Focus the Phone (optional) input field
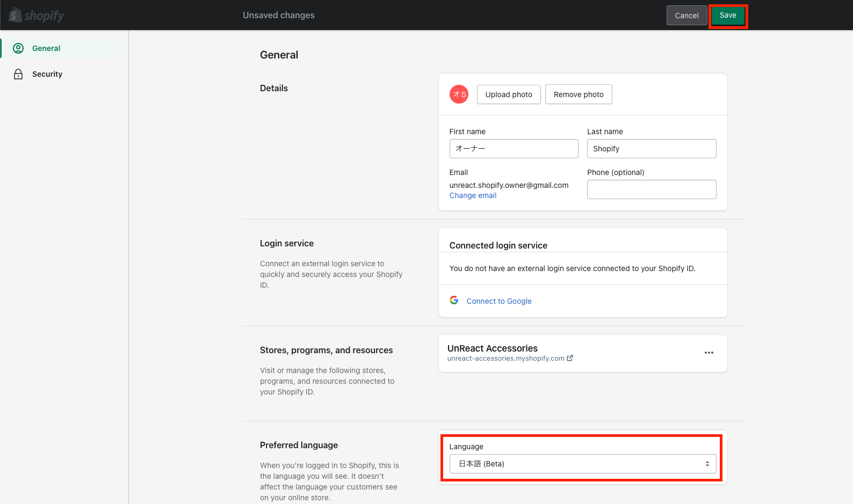 tap(652, 189)
